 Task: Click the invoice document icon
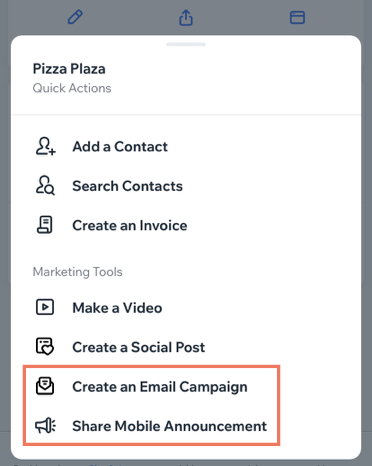click(x=45, y=225)
